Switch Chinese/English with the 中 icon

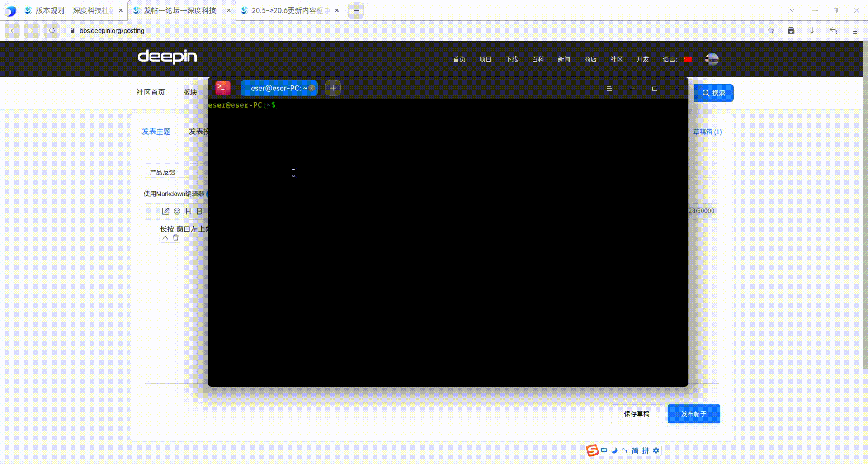(x=604, y=450)
